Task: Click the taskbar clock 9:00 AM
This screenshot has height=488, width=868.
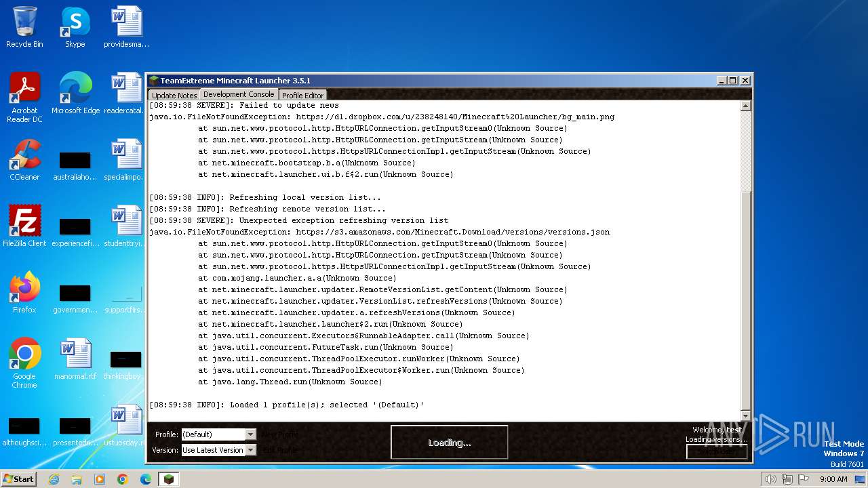Action: [x=833, y=479]
